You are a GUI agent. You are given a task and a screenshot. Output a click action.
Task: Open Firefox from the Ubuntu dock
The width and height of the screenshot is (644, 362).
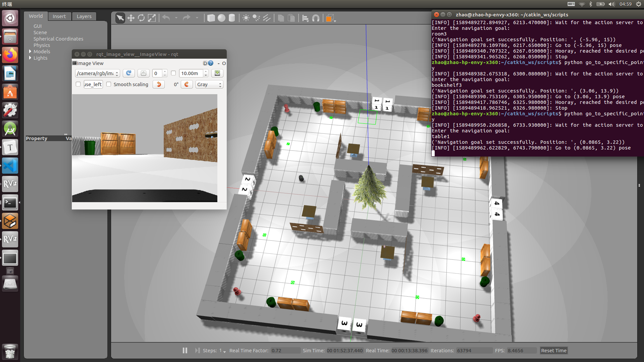(x=10, y=55)
